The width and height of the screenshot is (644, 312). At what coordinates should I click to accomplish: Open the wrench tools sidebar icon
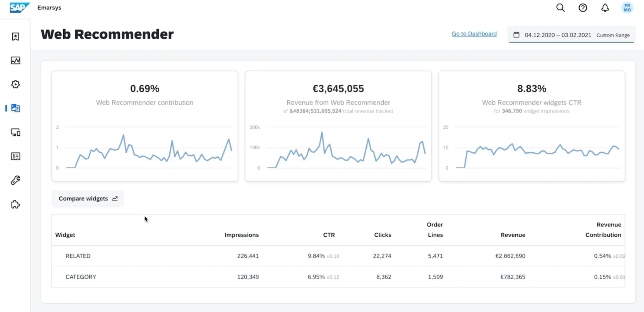point(15,180)
